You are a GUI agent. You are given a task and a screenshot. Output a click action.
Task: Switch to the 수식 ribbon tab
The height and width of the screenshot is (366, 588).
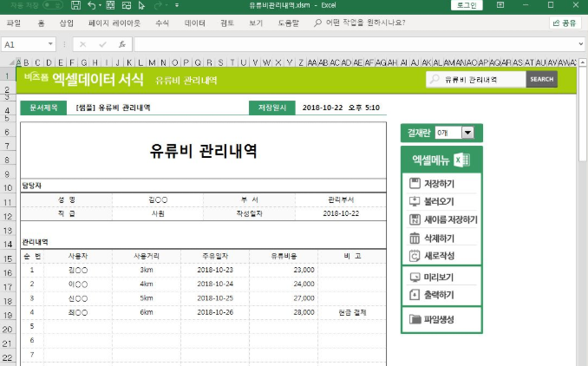(162, 23)
